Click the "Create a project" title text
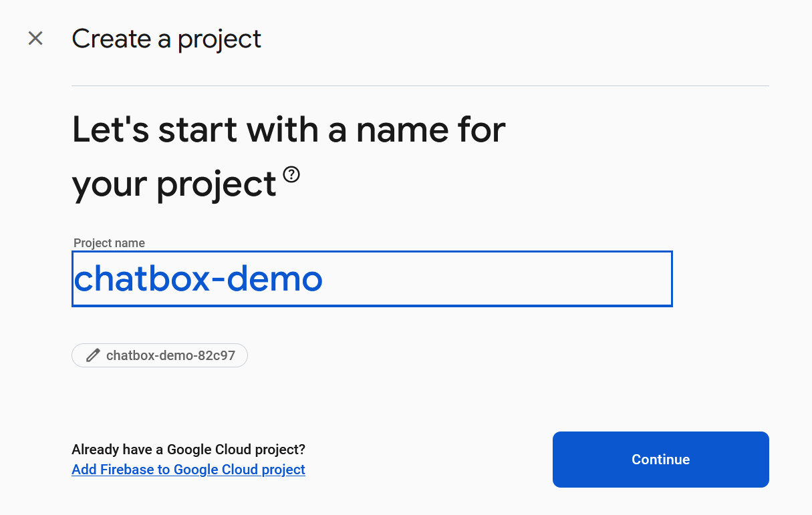 point(166,39)
